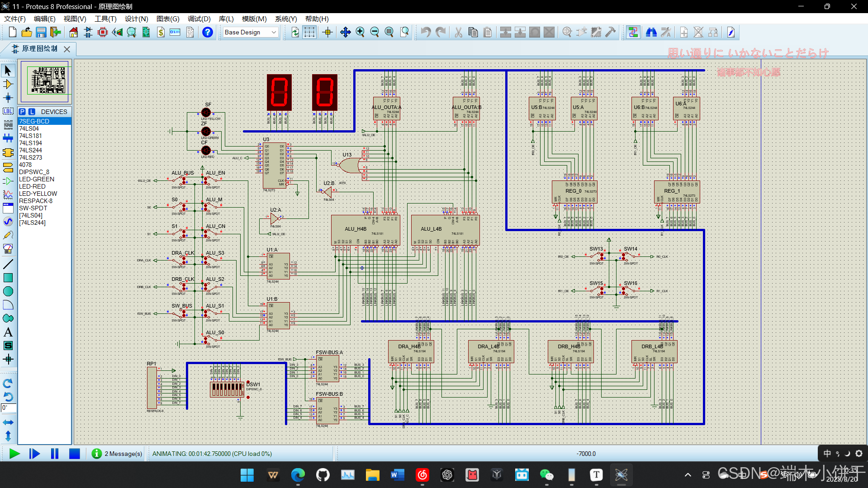The width and height of the screenshot is (868, 488).
Task: Open the 调试(D) debug menu
Action: pos(199,19)
